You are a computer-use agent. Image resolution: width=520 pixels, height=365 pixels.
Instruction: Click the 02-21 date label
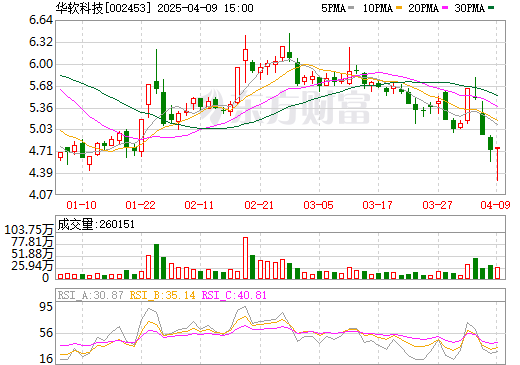coord(259,205)
